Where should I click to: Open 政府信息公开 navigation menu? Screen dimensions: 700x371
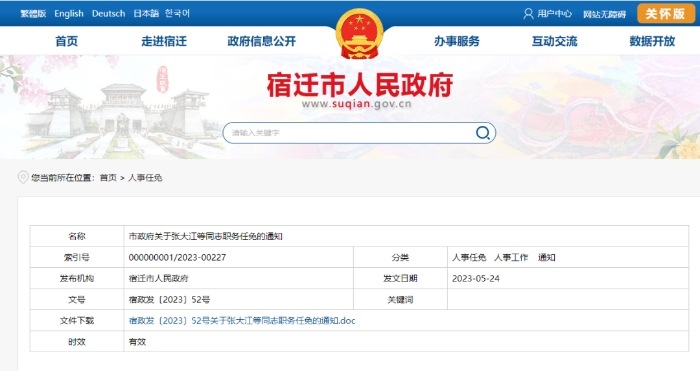pos(262,42)
